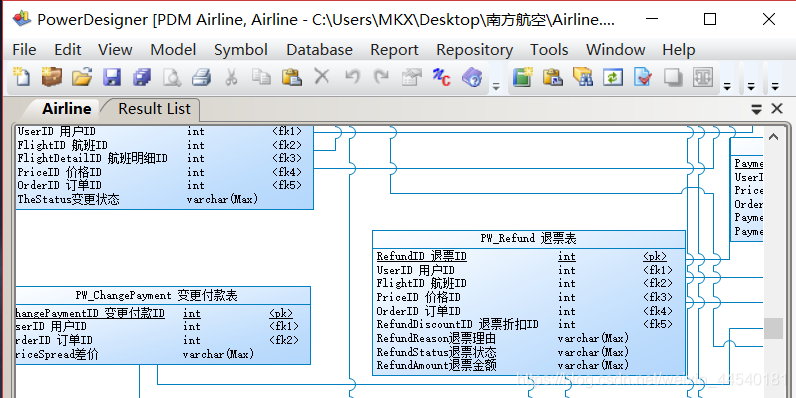The height and width of the screenshot is (398, 796).
Task: Switch to the Result List tab
Action: [x=154, y=109]
